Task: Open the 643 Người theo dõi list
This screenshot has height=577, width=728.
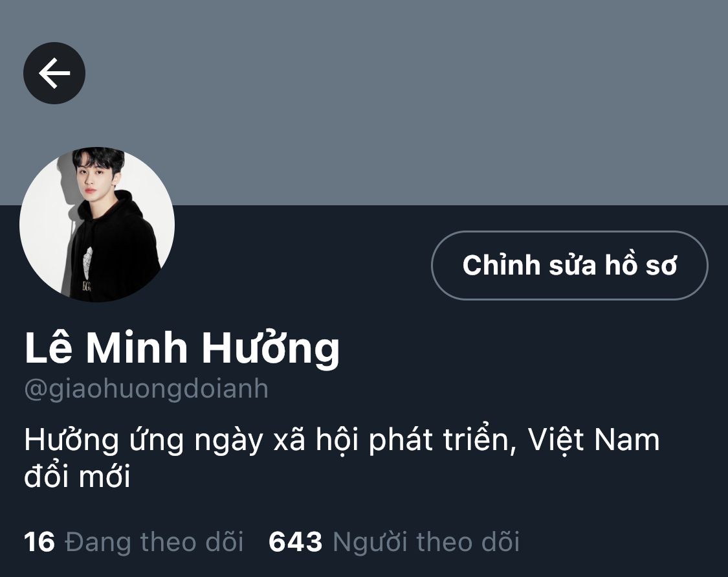Action: pyautogui.click(x=394, y=541)
